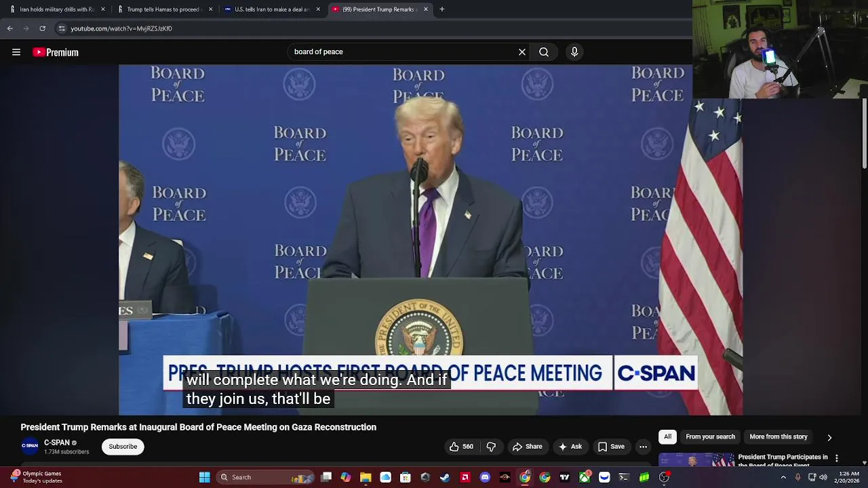Select the 'From your search' chip
Image resolution: width=868 pixels, height=488 pixels.
coord(710,436)
